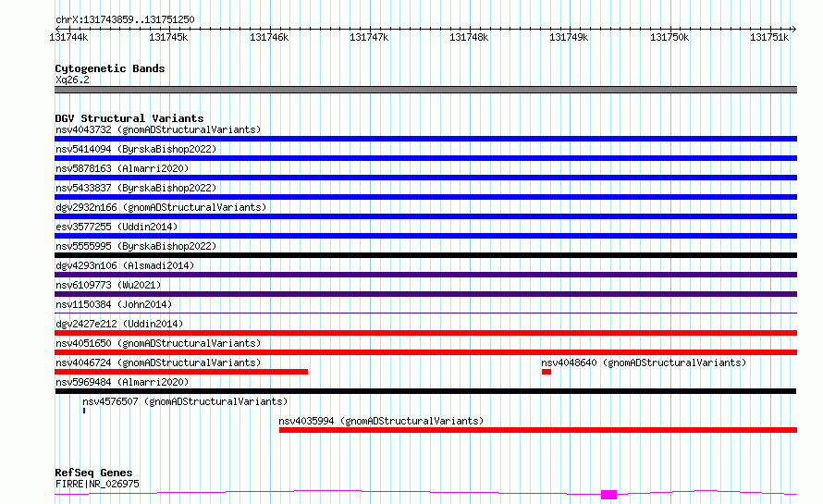Select the red bar under dgv2427e212

tap(425, 333)
